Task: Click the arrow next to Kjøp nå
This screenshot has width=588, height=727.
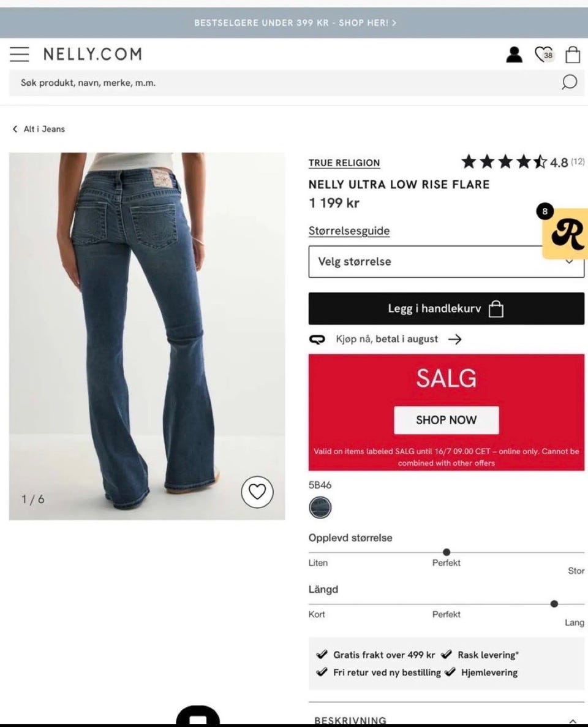Action: click(x=455, y=340)
